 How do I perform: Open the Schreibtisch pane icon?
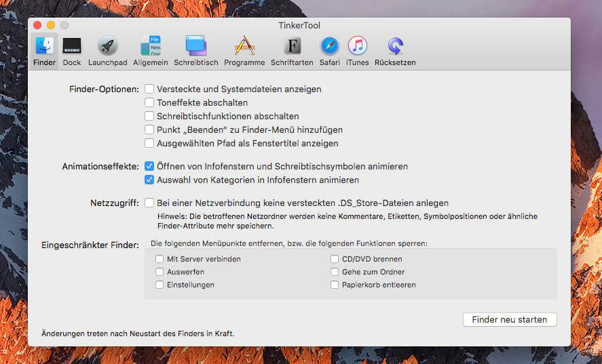click(x=195, y=46)
